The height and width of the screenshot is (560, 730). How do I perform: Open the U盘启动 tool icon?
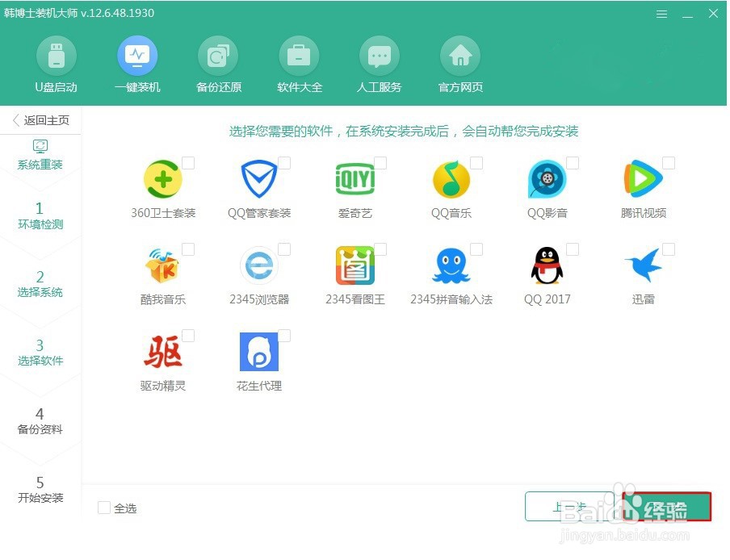[57, 56]
